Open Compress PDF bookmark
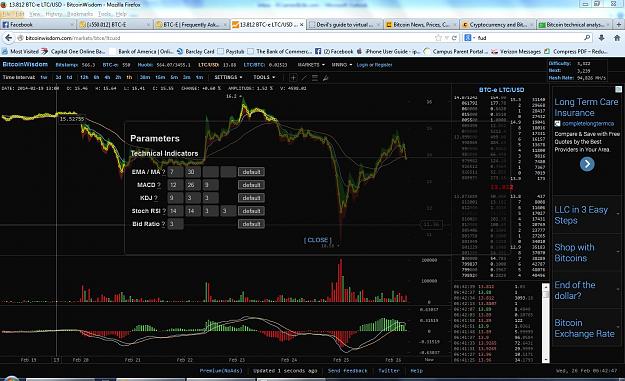The height and width of the screenshot is (381, 625). click(x=576, y=51)
